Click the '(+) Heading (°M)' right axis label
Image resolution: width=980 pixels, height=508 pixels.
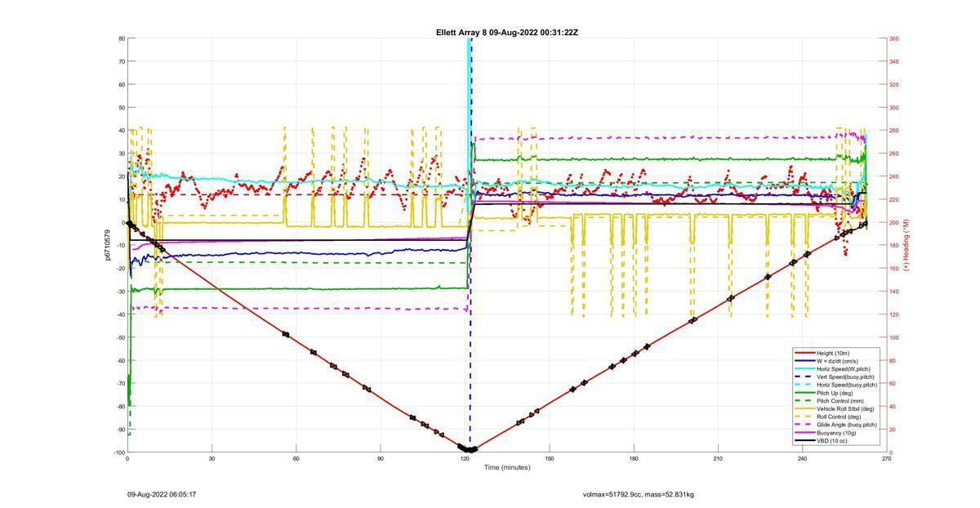[905, 245]
